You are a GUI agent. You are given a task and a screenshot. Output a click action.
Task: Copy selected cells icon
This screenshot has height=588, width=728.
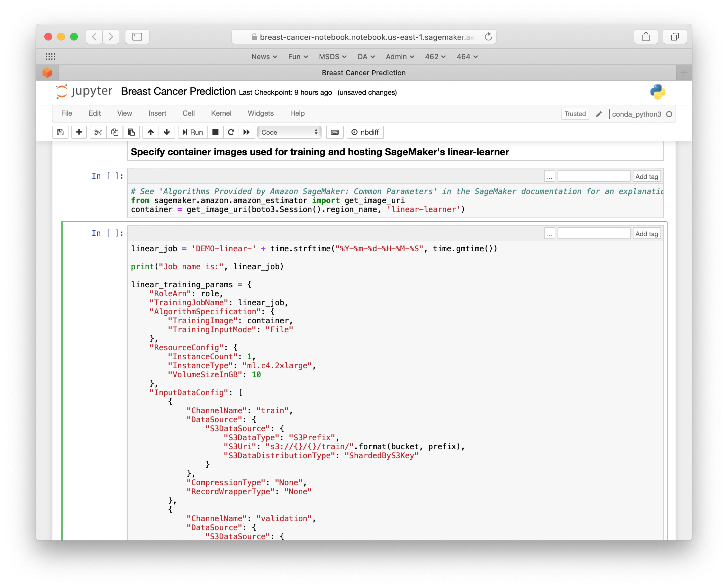pos(114,132)
